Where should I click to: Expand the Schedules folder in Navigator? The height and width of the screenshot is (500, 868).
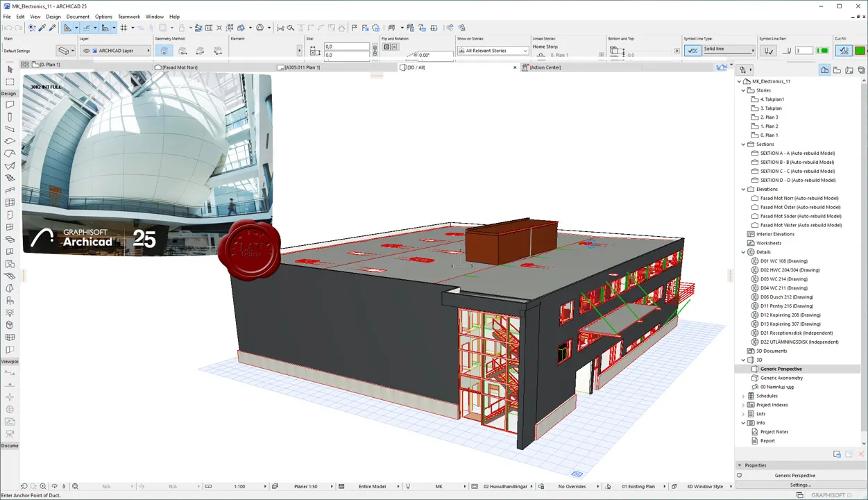pyautogui.click(x=743, y=396)
